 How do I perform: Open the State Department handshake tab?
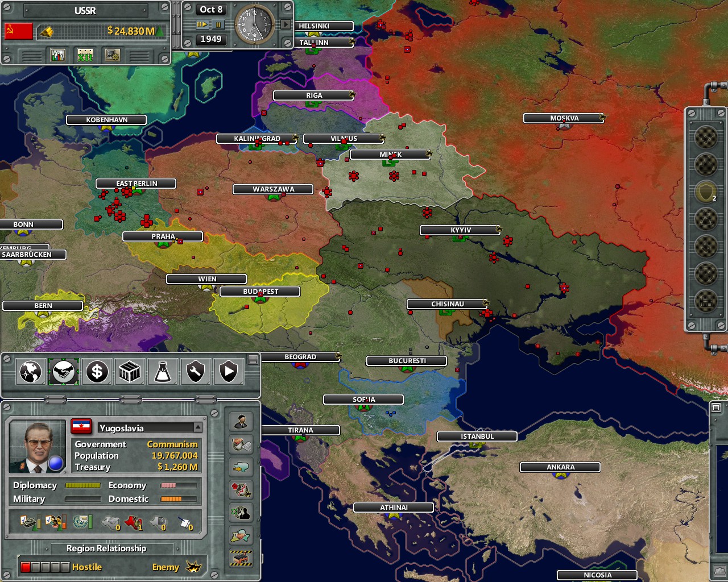point(63,372)
